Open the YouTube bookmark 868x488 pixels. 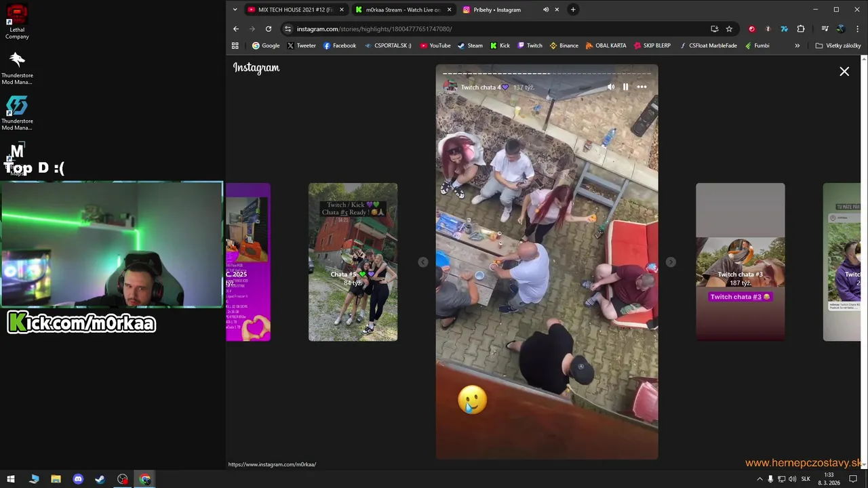coord(435,45)
